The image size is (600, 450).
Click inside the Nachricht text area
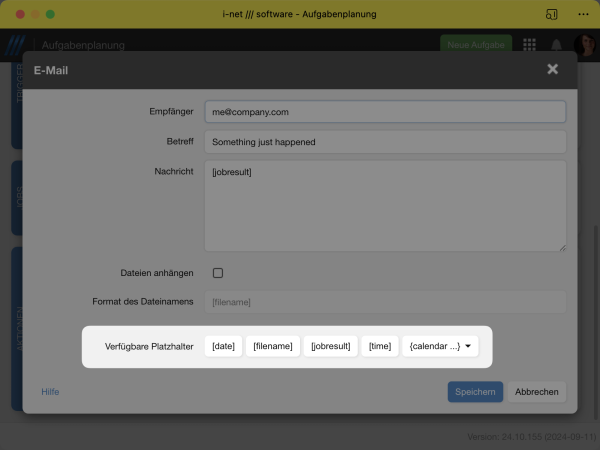coord(385,205)
